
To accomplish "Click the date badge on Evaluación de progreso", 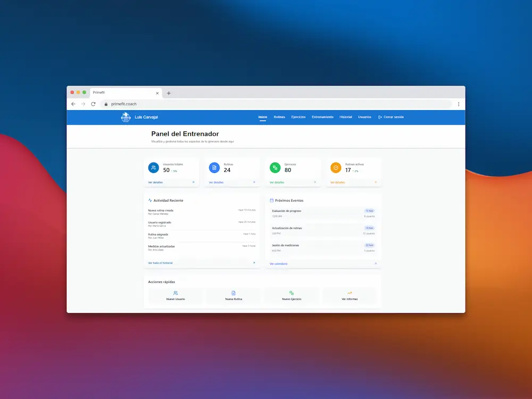I will point(369,211).
